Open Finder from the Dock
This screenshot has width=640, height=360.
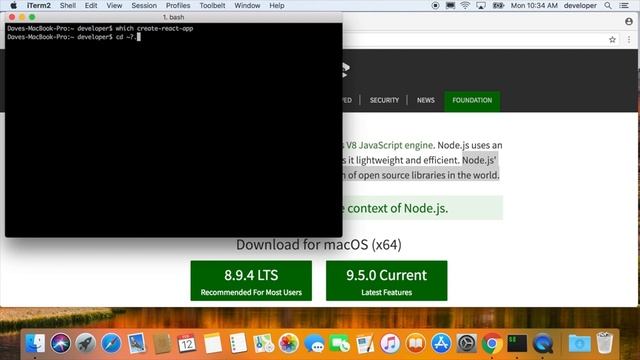35,343
